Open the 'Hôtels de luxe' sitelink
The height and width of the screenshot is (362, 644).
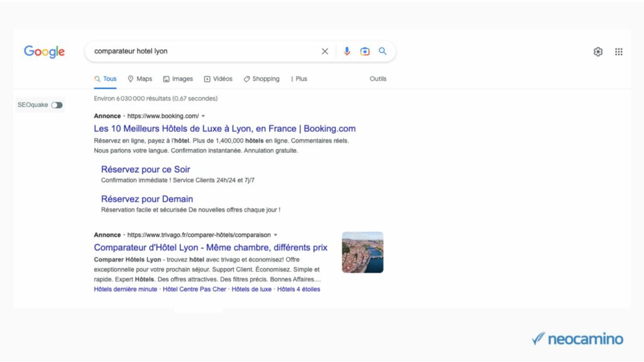pos(252,289)
